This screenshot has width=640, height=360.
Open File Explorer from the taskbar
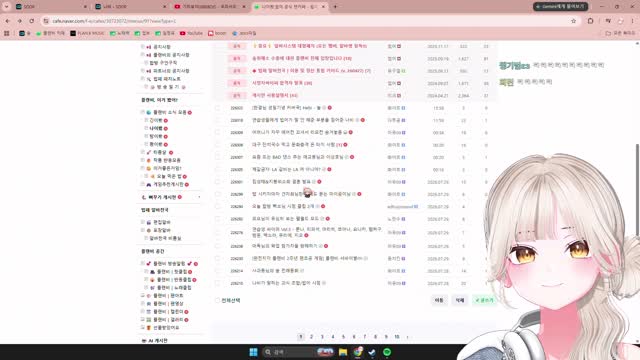[x=343, y=352]
